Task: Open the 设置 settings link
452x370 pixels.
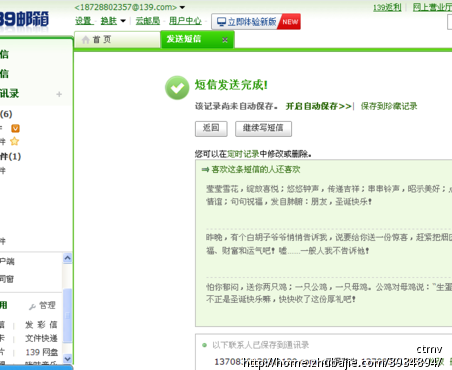Action: tap(83, 21)
